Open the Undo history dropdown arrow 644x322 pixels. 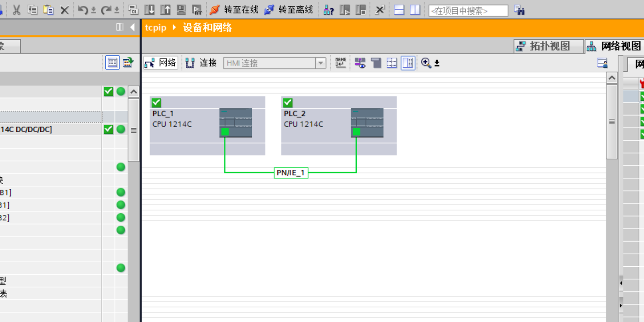[93, 10]
